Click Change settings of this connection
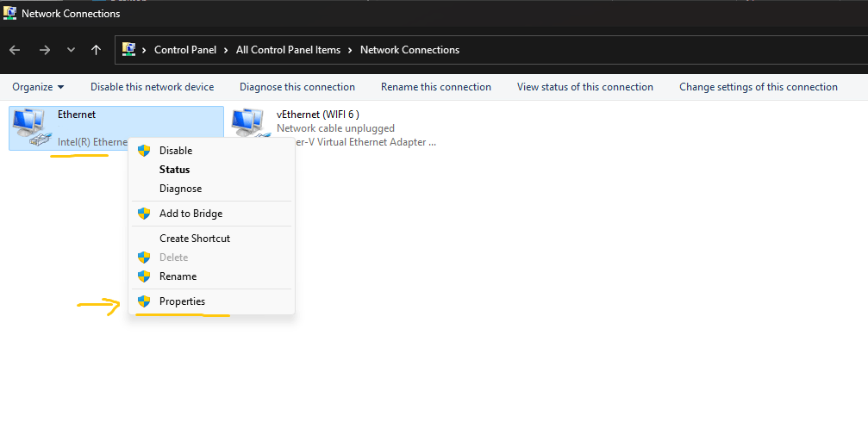 (x=759, y=87)
